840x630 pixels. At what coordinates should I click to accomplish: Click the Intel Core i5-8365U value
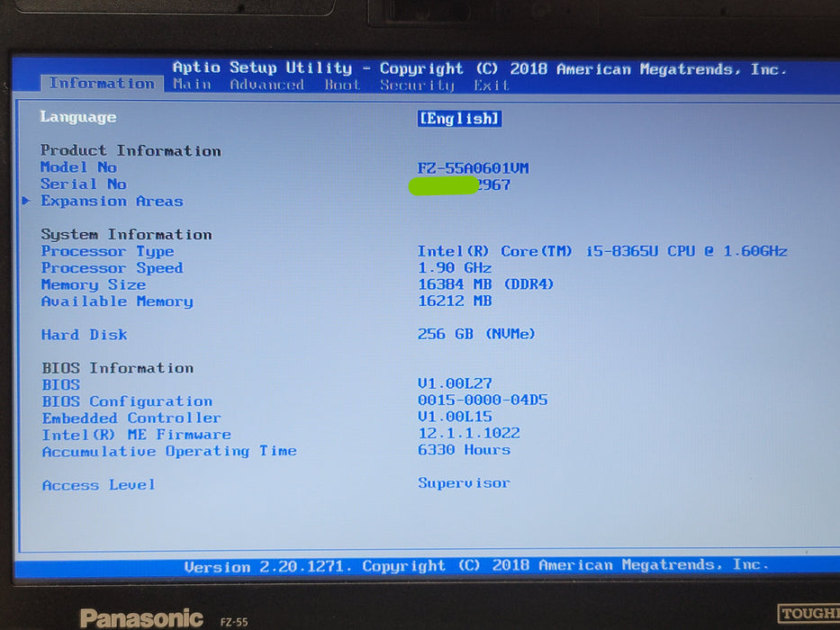pos(602,251)
